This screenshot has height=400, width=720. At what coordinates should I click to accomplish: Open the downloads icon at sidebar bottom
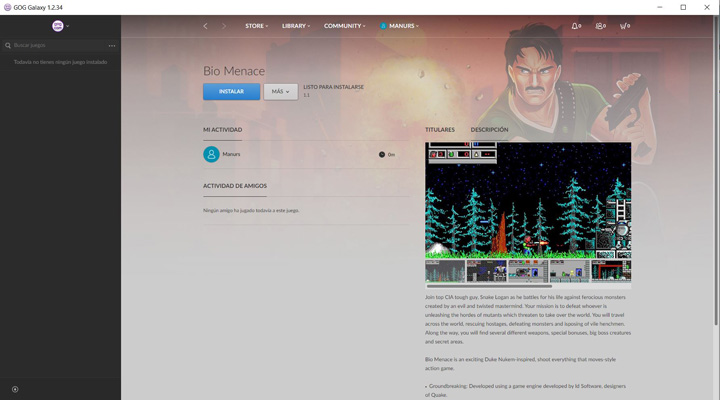15,389
